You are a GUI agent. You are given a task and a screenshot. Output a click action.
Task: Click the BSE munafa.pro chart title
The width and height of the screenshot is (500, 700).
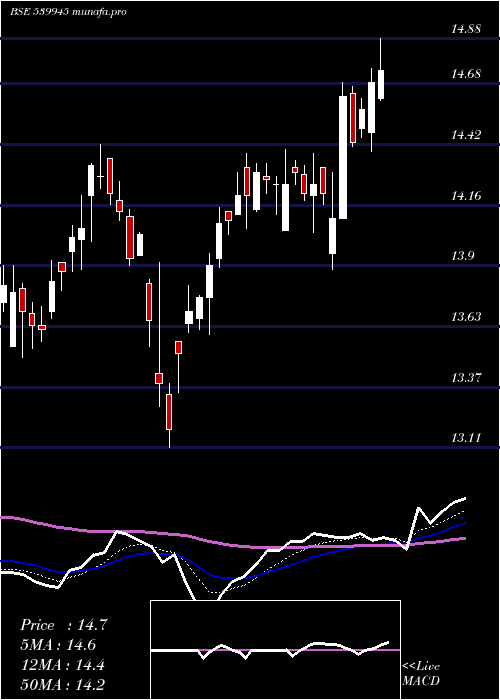(68, 12)
